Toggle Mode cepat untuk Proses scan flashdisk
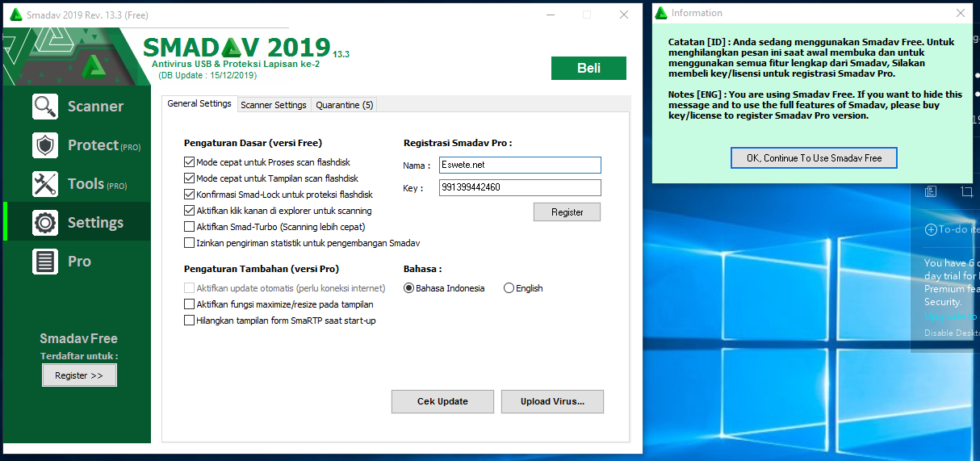 [190, 162]
